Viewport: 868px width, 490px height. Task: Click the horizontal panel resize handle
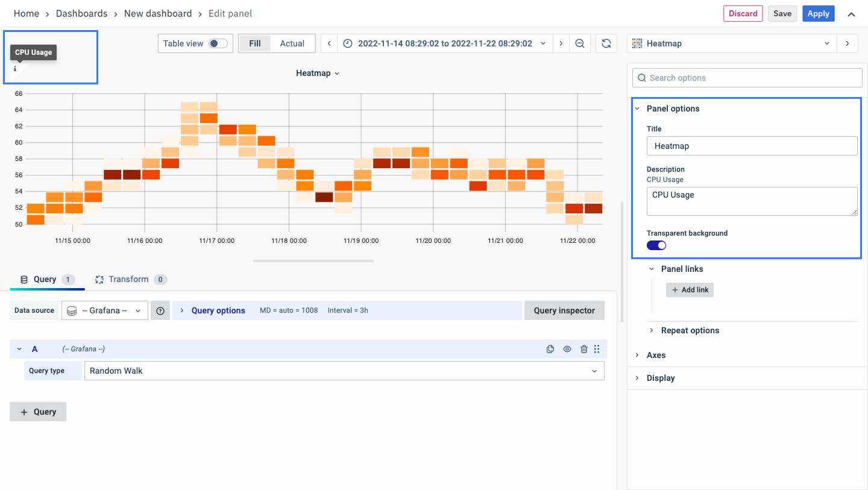[x=313, y=261]
